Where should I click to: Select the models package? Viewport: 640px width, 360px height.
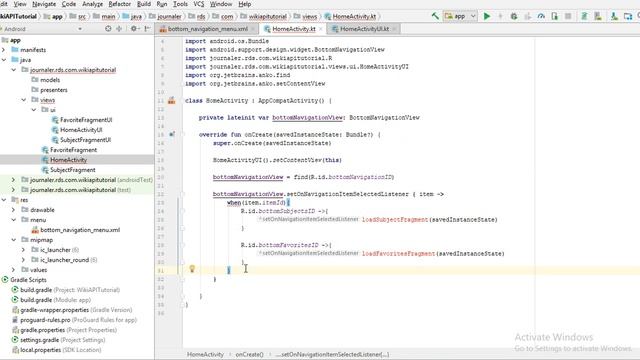click(x=50, y=80)
